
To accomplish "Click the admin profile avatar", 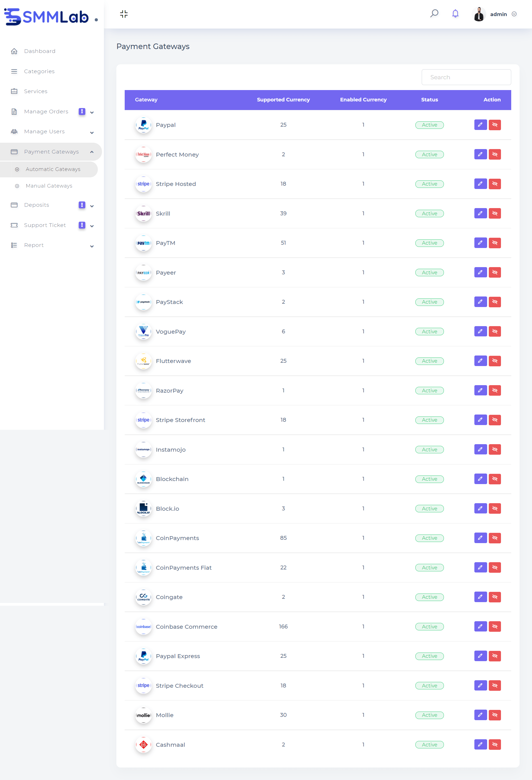I will [x=479, y=14].
